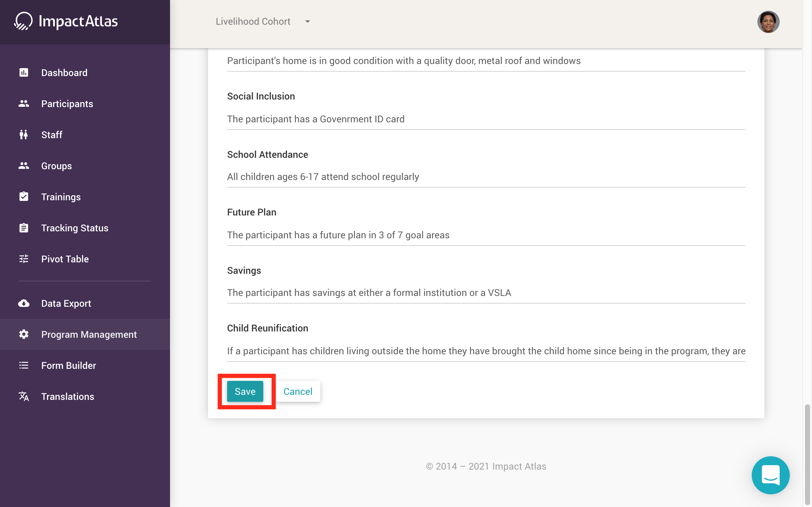Switch to Program Management section

click(x=89, y=334)
